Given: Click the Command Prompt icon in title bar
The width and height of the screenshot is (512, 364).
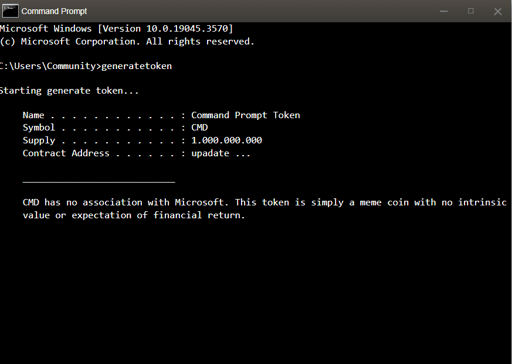Looking at the screenshot, I should point(10,11).
